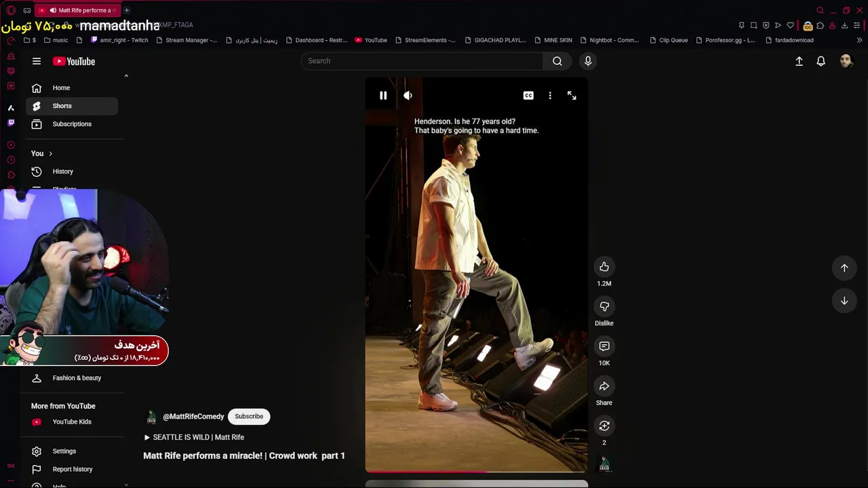Subscribe to @MattRifeComedy
Viewport: 868px width, 488px height.
click(x=249, y=416)
